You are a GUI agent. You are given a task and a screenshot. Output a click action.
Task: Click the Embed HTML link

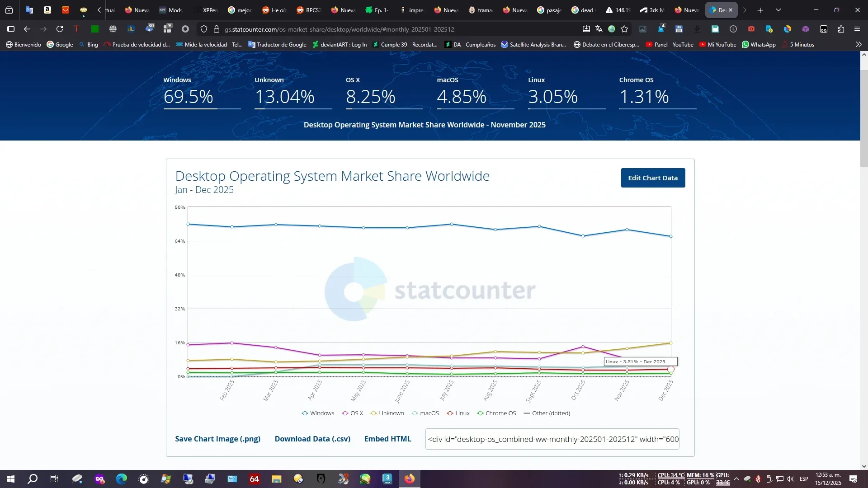[387, 439]
